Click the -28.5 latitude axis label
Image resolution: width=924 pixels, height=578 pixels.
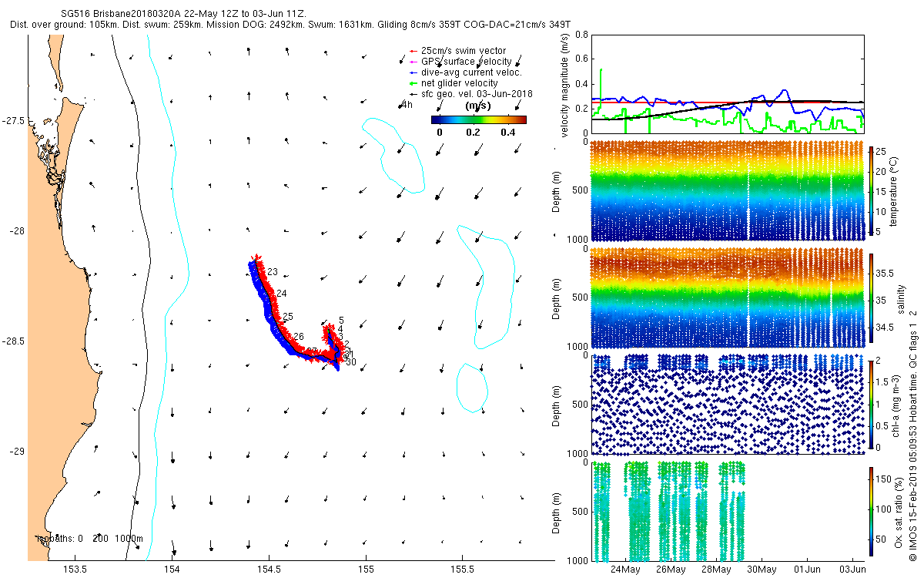14,341
